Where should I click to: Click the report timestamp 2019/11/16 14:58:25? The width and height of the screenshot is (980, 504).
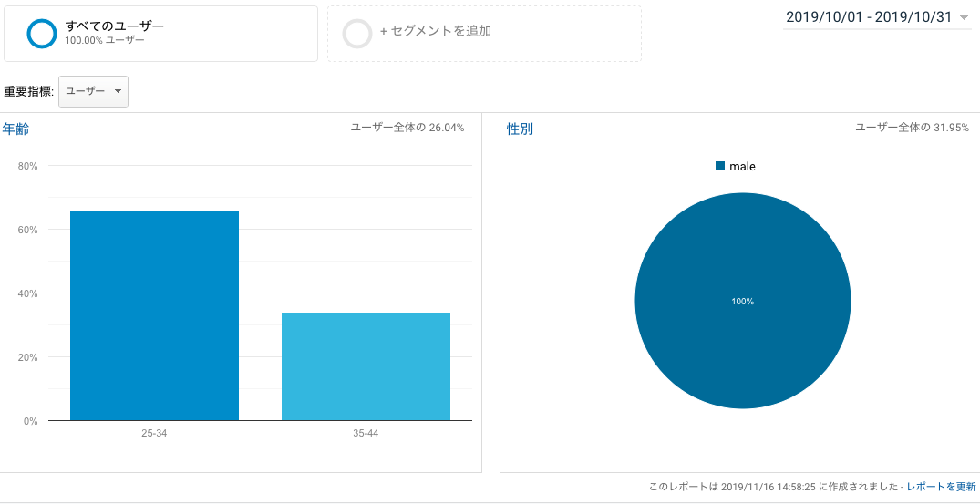(x=769, y=486)
